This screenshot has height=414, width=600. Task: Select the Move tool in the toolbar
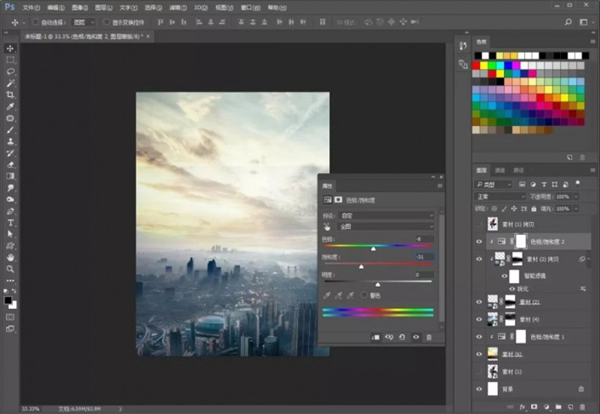click(10, 48)
